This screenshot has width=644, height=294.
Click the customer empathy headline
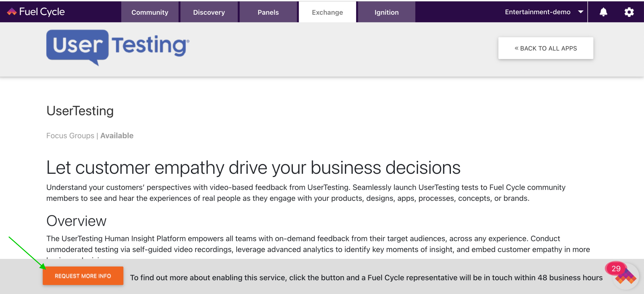[x=253, y=167]
